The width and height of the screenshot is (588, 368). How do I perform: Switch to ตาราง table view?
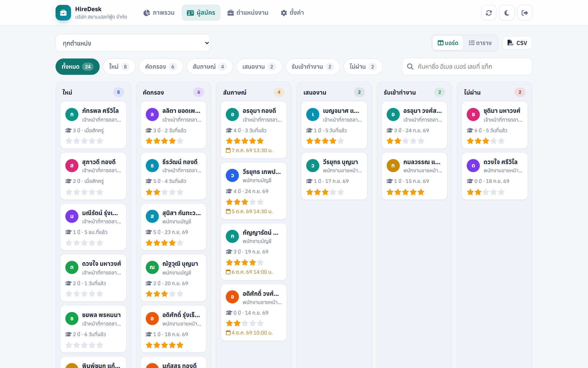click(x=480, y=43)
